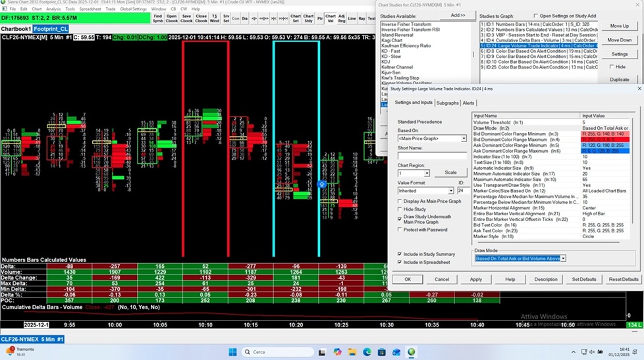Click the taskbar Cerca search box
The image size is (644, 360).
click(x=278, y=352)
